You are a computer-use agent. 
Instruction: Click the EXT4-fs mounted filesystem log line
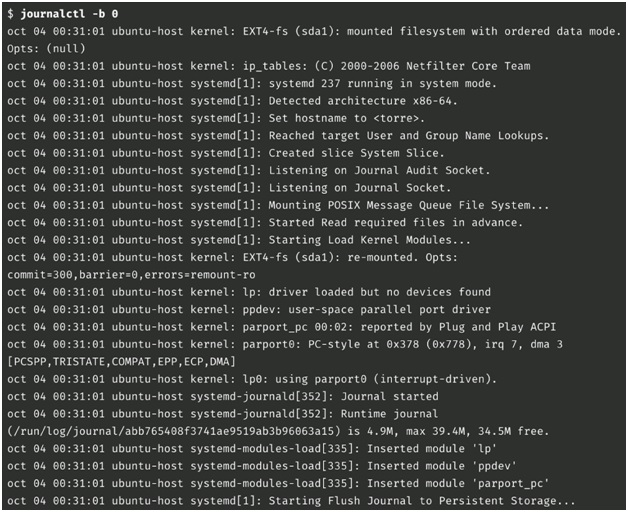[314, 31]
